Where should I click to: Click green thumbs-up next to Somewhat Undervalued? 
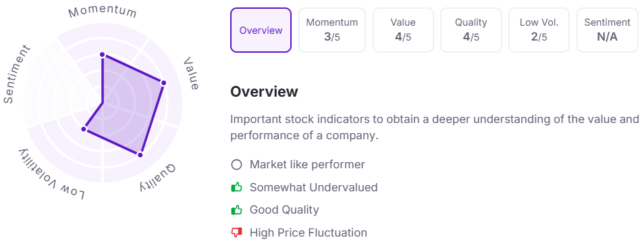[236, 188]
